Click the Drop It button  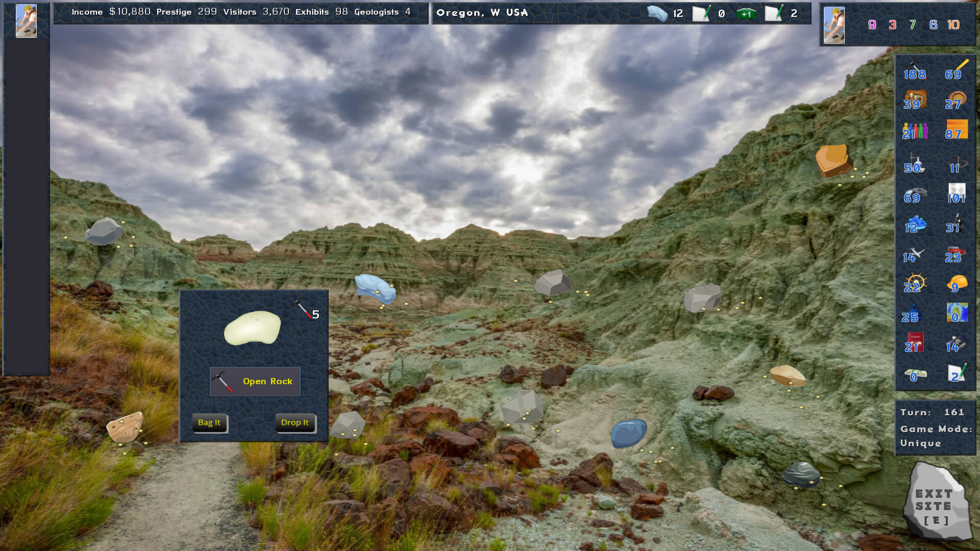point(295,422)
